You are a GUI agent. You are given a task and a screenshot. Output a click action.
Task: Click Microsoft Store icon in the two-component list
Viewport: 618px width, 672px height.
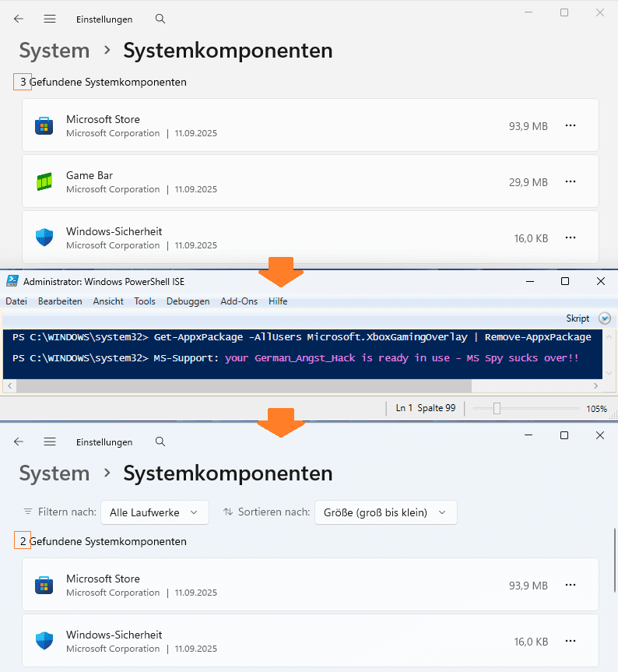point(44,585)
